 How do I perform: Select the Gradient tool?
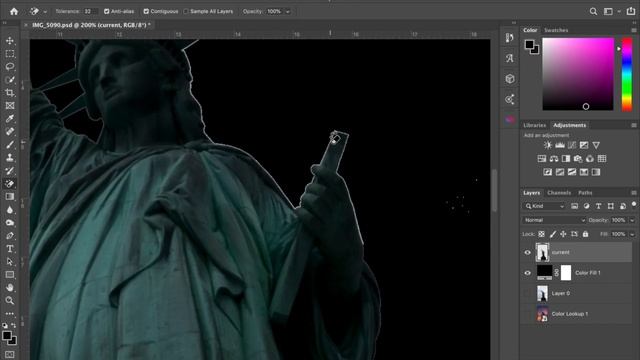pos(10,197)
